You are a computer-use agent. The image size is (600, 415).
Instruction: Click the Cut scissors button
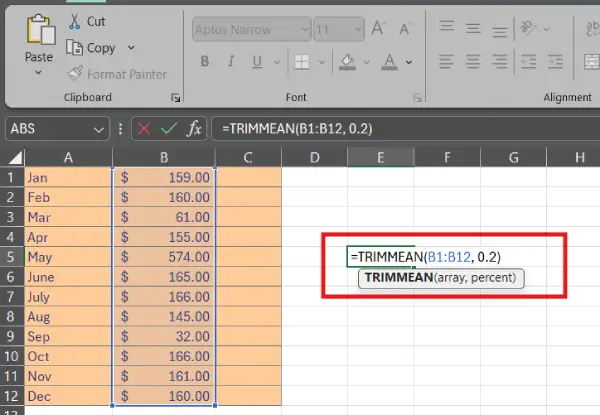tap(87, 21)
